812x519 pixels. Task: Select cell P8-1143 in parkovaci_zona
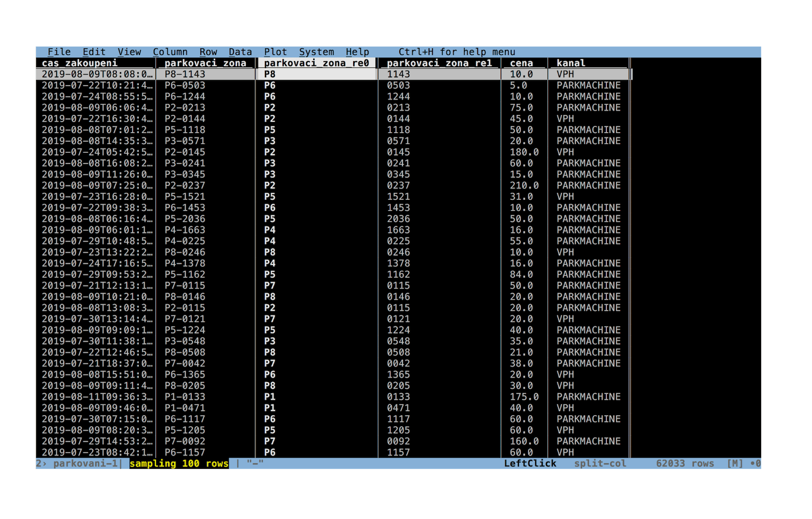(x=185, y=74)
